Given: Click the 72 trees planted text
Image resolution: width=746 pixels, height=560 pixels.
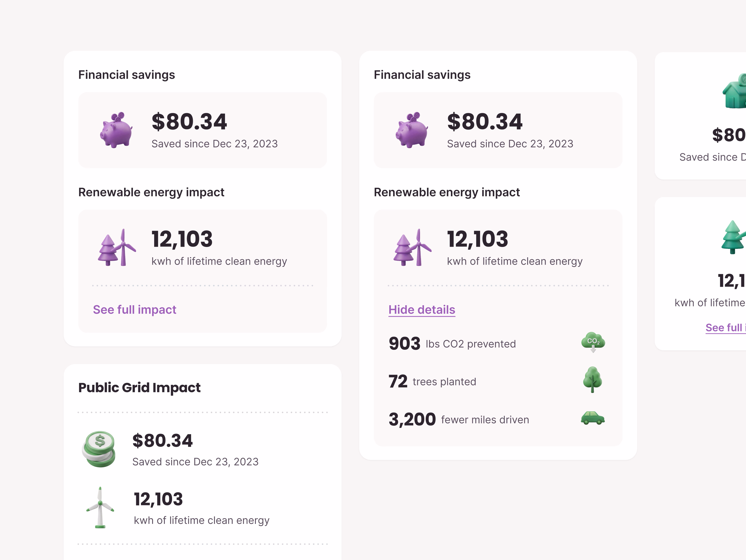Looking at the screenshot, I should pos(432,381).
